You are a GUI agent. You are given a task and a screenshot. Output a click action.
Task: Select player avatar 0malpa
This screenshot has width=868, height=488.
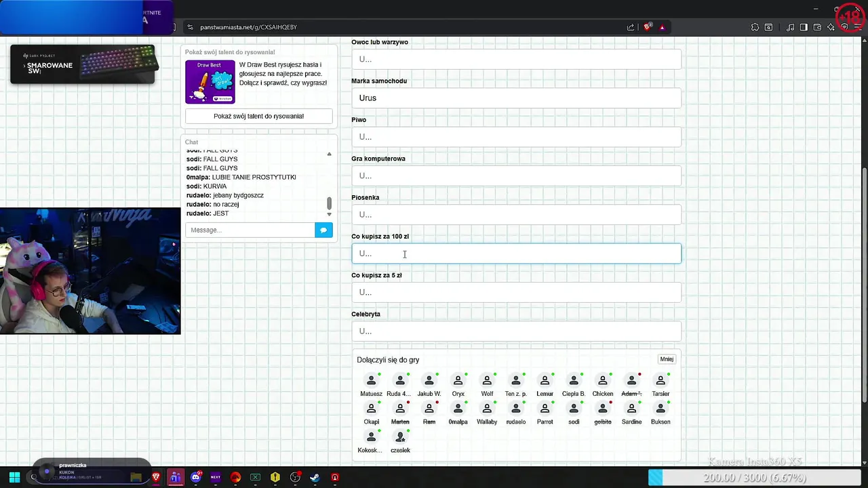(x=458, y=409)
